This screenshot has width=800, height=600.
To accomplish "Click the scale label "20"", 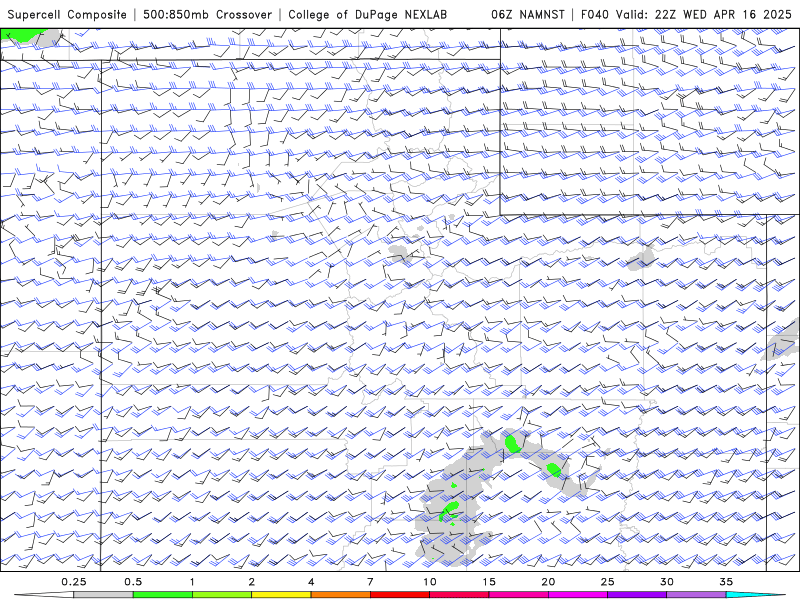I will [x=548, y=582].
